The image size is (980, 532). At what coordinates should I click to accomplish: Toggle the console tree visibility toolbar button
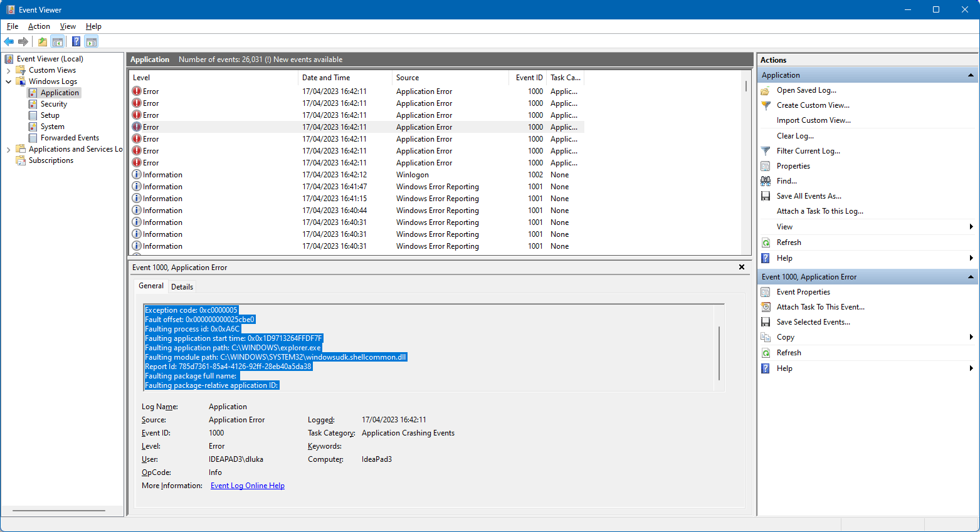pos(58,41)
